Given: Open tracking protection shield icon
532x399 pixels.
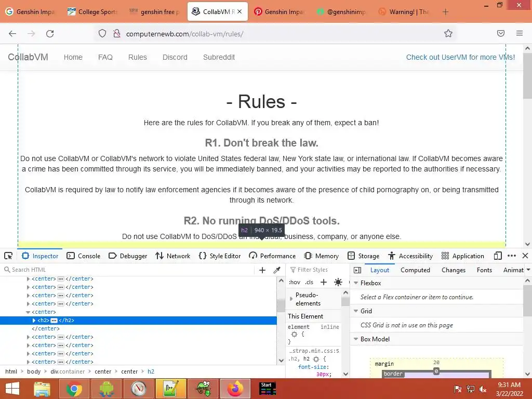Looking at the screenshot, I should click(102, 33).
